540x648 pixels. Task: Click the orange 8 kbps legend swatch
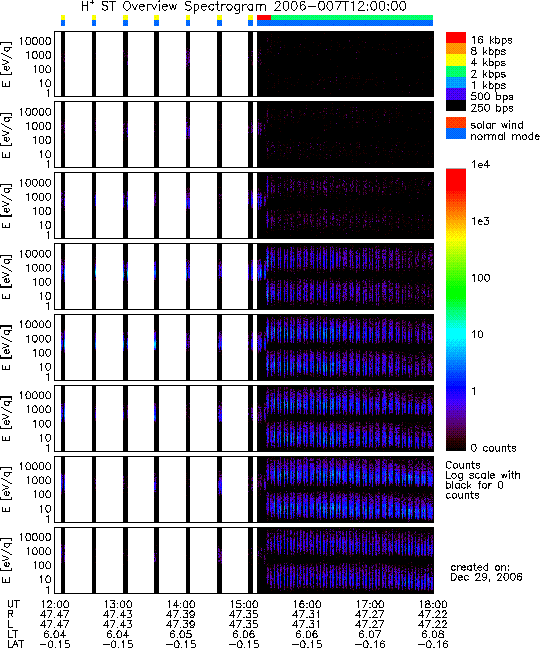click(x=456, y=49)
